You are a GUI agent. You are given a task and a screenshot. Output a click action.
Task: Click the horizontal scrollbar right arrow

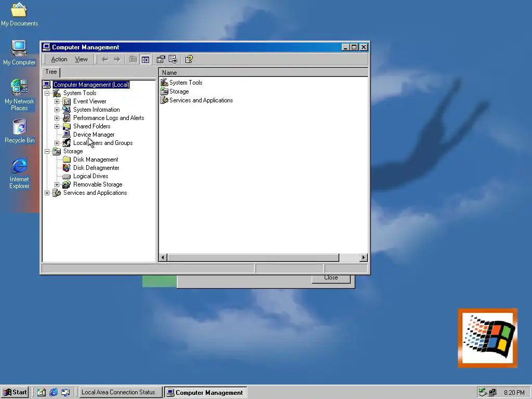[x=363, y=258]
